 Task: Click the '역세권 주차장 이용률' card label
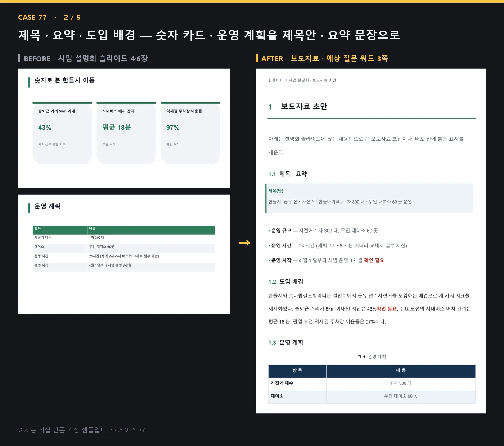pyautogui.click(x=184, y=111)
